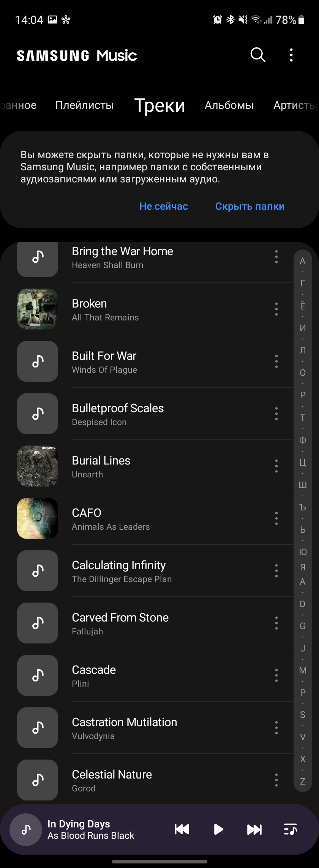Switch to the Плейлисты tab
This screenshot has width=319, height=868.
tap(84, 105)
